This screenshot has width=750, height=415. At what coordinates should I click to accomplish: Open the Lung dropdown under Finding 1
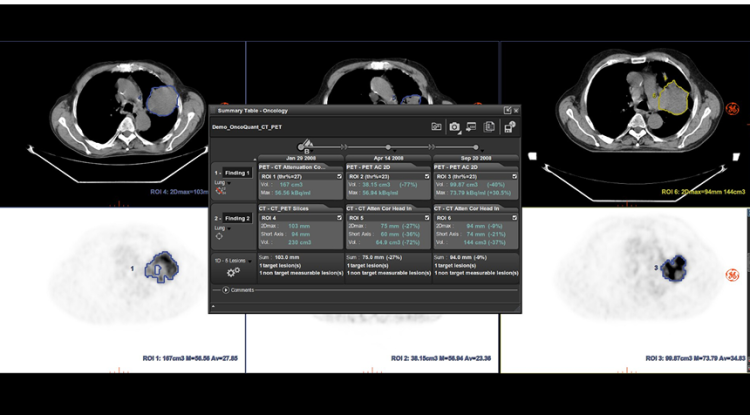click(229, 183)
